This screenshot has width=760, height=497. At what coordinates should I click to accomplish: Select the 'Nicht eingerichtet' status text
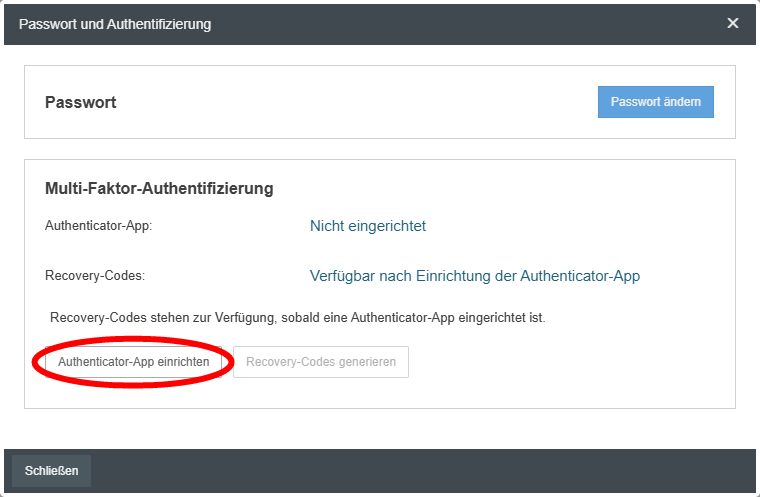[368, 226]
